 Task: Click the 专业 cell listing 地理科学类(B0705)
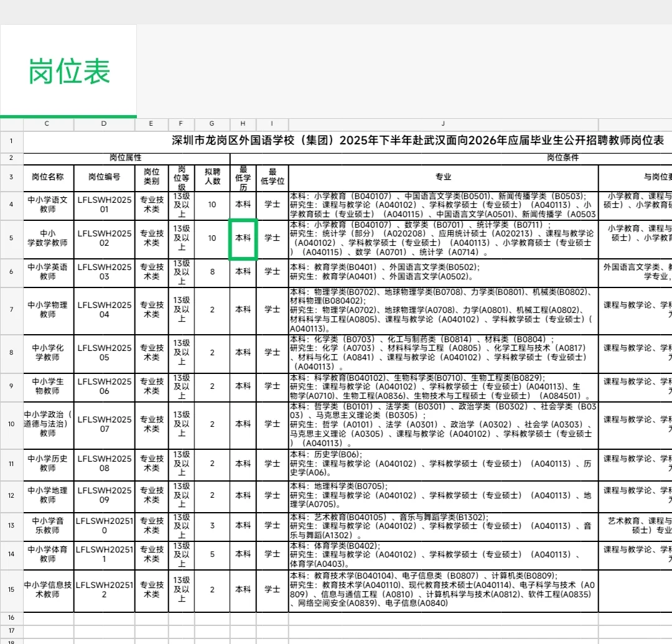click(443, 496)
